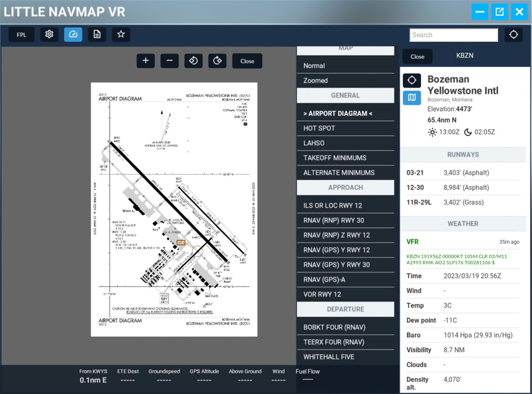Select Normal map view mode
This screenshot has width=532, height=394.
tap(344, 65)
